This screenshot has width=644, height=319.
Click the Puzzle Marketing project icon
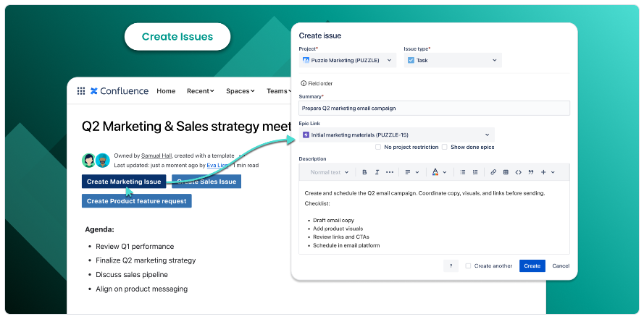pos(306,60)
